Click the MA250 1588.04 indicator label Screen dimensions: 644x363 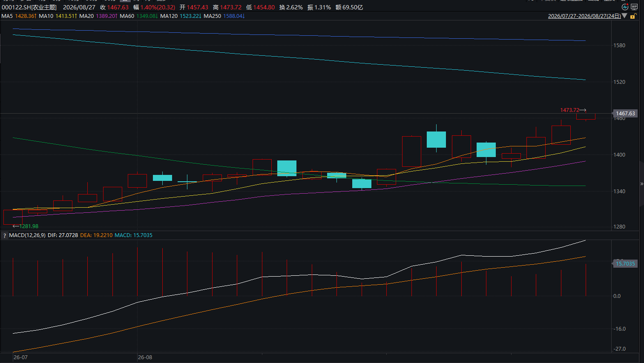coord(224,16)
